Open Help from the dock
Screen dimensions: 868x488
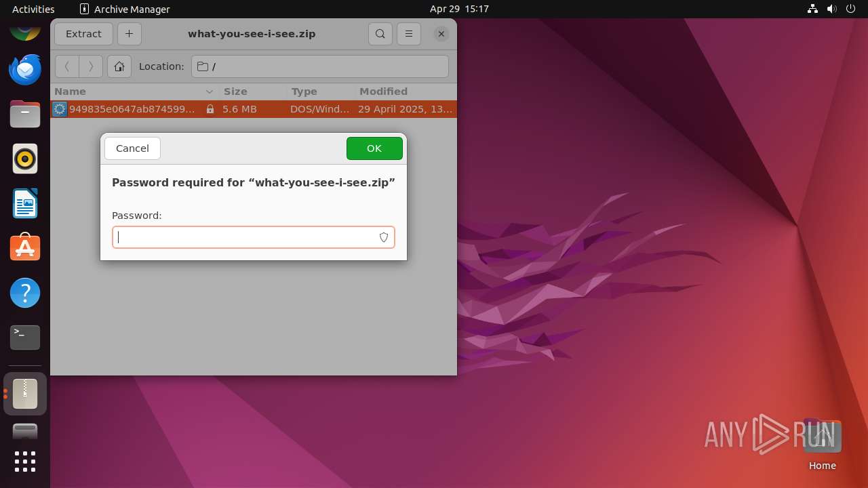25,293
